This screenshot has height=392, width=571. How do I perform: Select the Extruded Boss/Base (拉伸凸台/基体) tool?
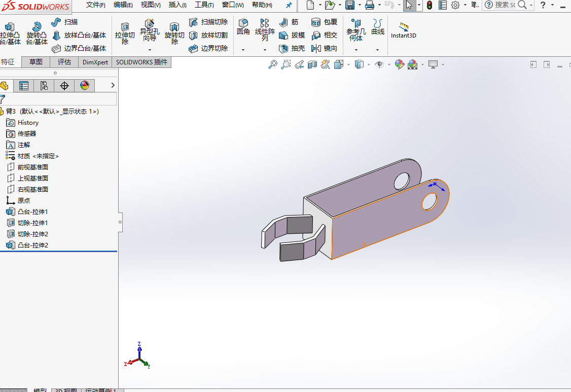[10, 33]
